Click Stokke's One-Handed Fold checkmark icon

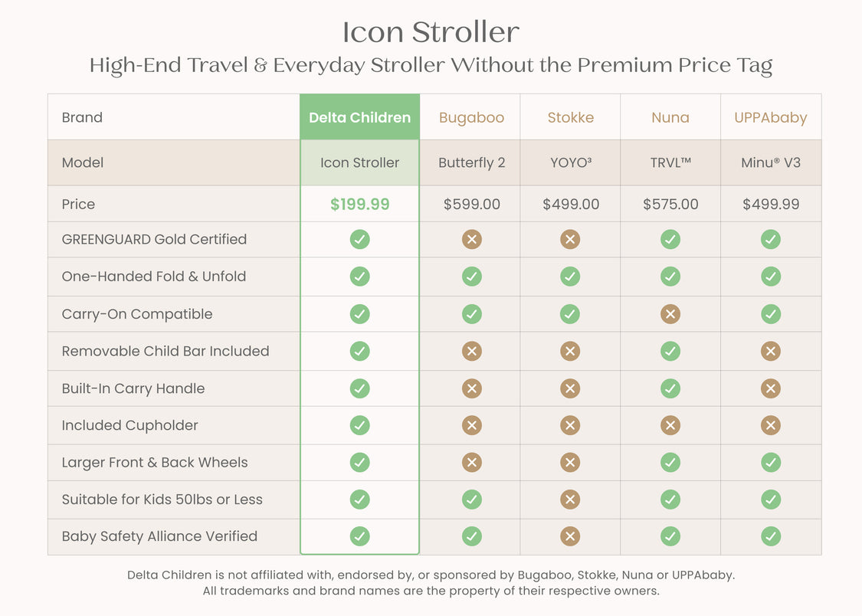pos(570,277)
